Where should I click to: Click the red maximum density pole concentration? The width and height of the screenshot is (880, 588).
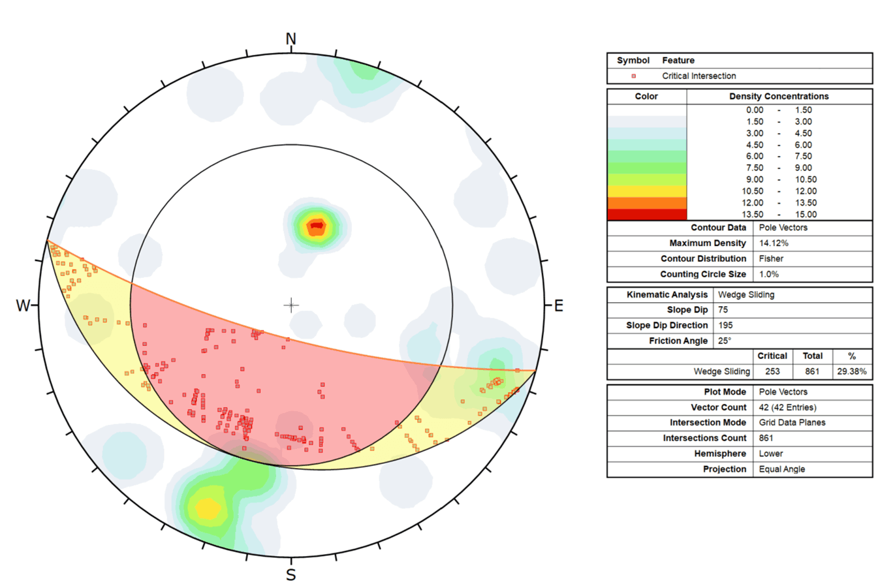(317, 225)
